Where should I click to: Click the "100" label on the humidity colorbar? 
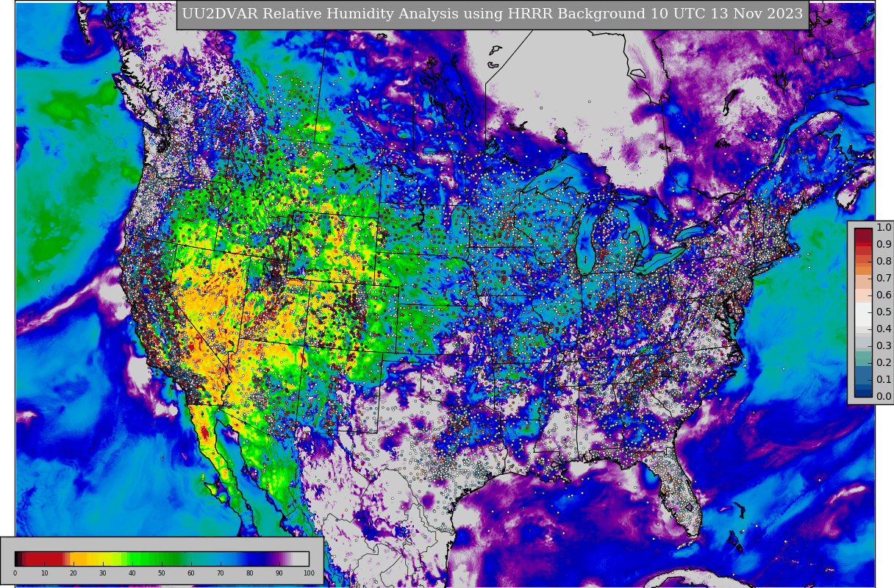(309, 573)
